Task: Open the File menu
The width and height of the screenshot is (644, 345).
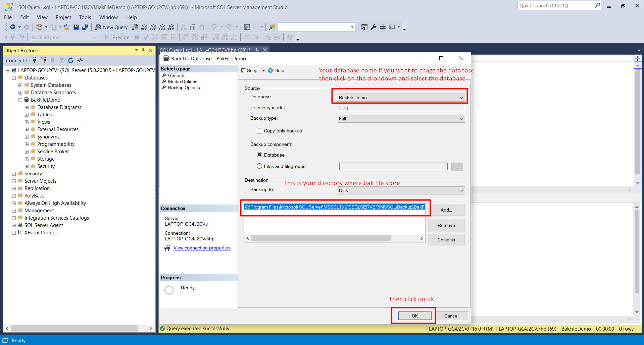Action: (x=8, y=17)
